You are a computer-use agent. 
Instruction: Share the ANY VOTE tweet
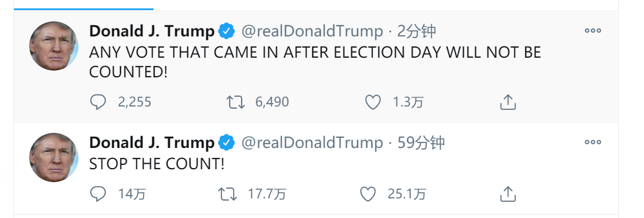click(508, 102)
